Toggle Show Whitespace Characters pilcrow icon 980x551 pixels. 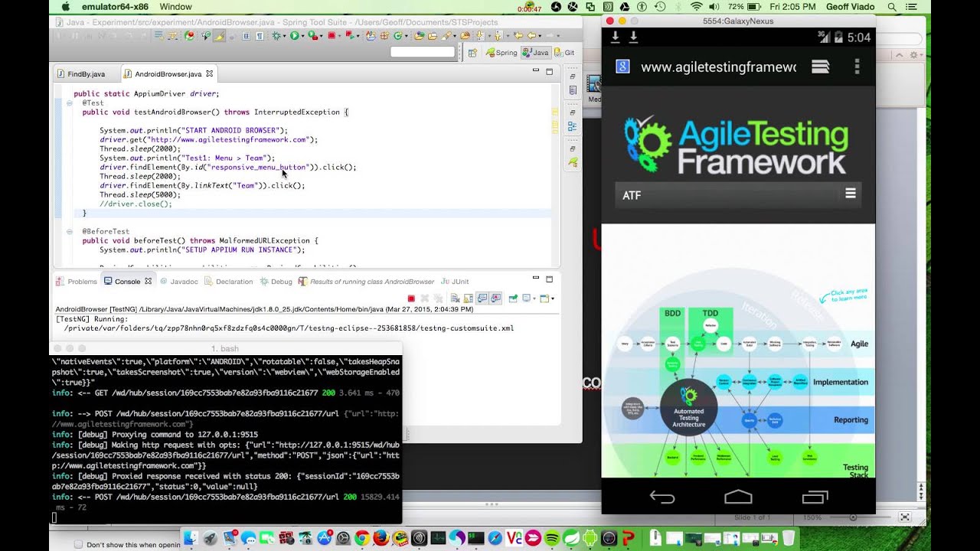260,35
